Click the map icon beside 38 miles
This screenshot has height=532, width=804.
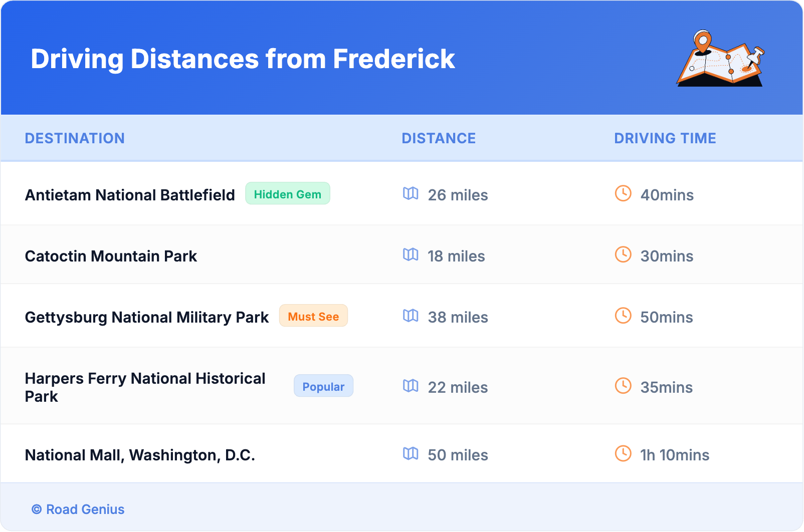[411, 316]
